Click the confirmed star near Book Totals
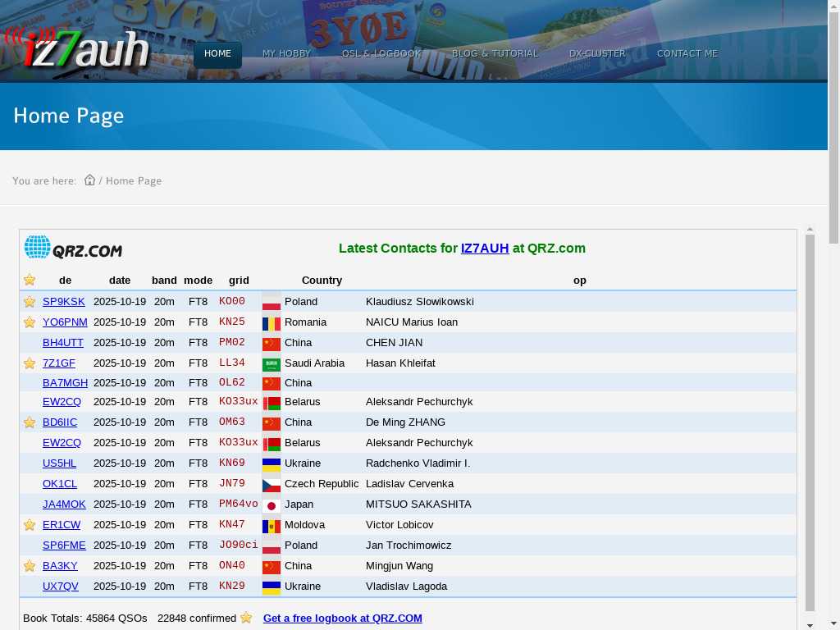The width and height of the screenshot is (840, 630). (246, 619)
